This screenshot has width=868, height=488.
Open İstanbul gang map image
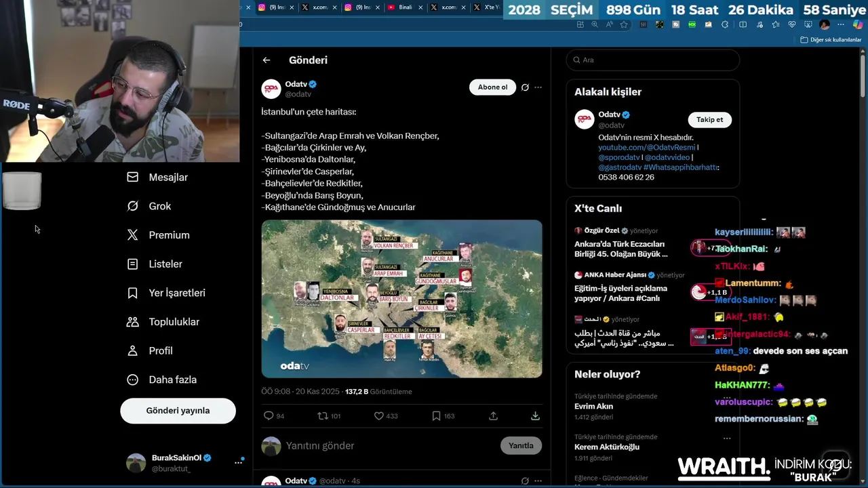pyautogui.click(x=402, y=298)
